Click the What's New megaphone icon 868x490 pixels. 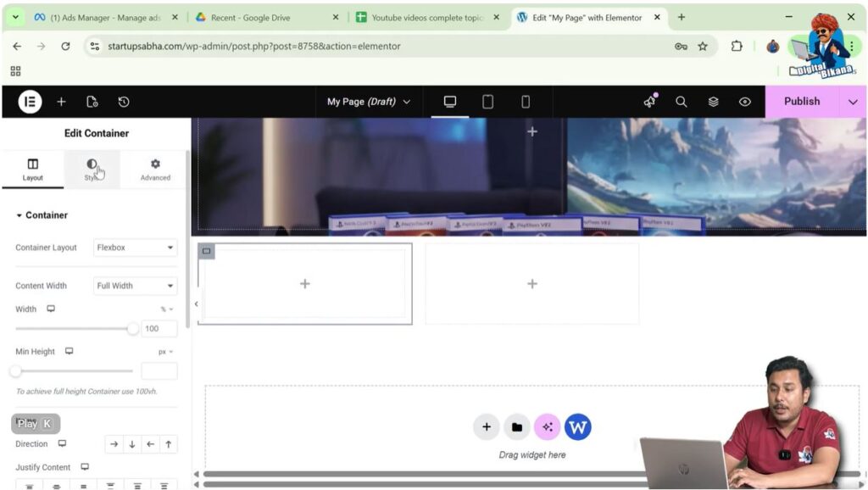point(649,102)
